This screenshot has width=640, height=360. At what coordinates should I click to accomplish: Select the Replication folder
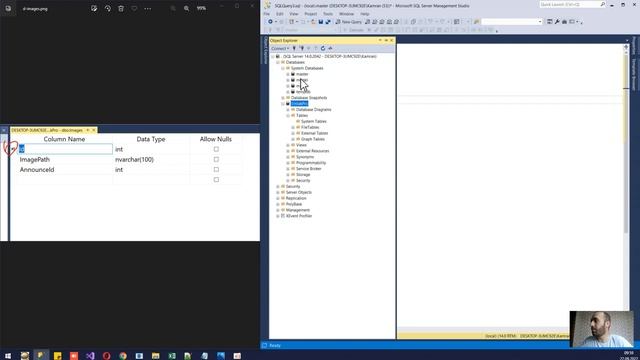point(296,198)
